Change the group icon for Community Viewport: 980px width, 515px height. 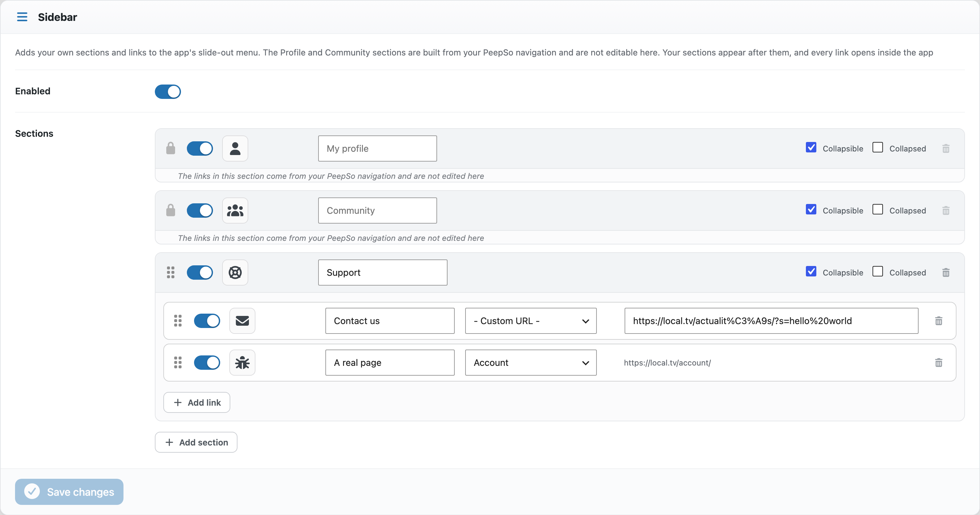(235, 210)
